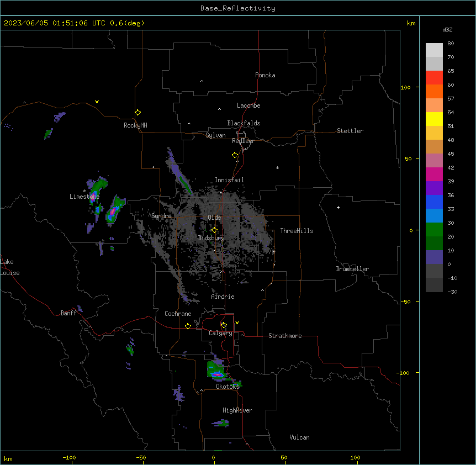Image resolution: width=476 pixels, height=465 pixels.
Task: Click the 80 value on the dBZ legend
Action: [451, 44]
